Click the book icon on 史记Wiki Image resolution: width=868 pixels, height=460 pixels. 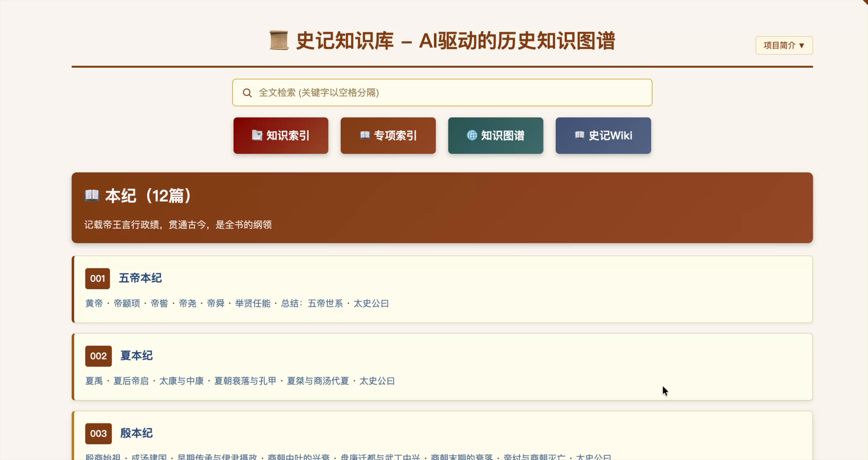[x=579, y=135]
